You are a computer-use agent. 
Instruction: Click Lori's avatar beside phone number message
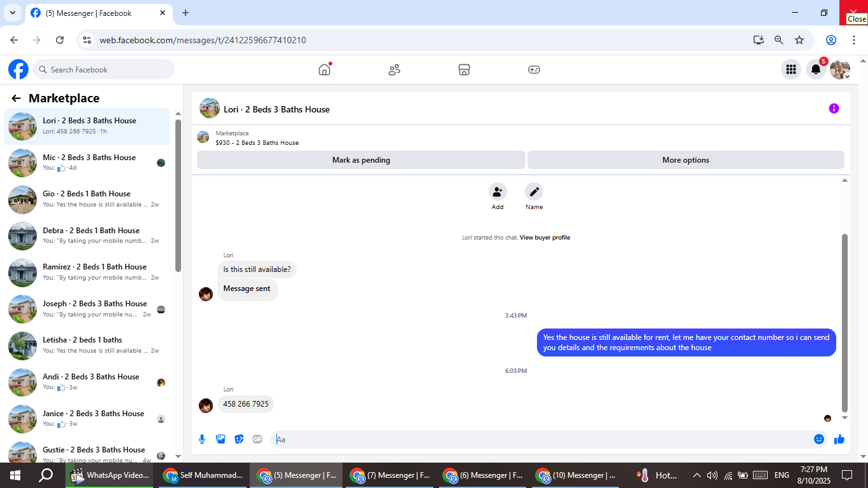pyautogui.click(x=206, y=405)
